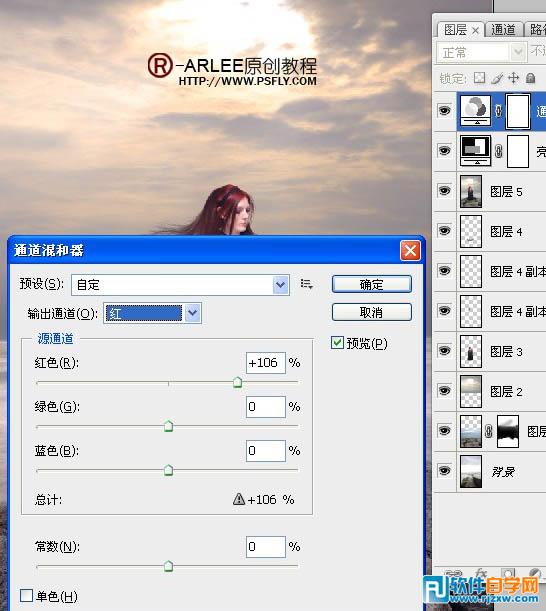Click the link icon on brightness adjustment layer

pyautogui.click(x=498, y=151)
